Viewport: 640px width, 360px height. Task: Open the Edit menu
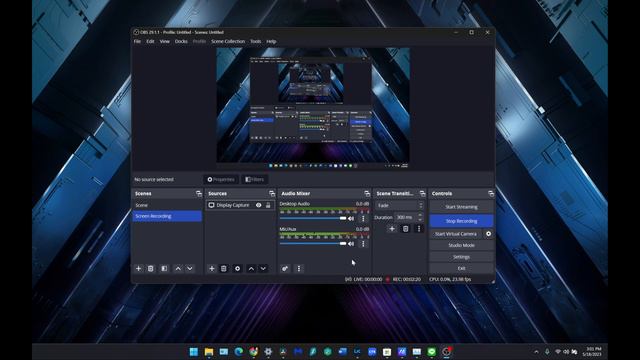pyautogui.click(x=150, y=41)
